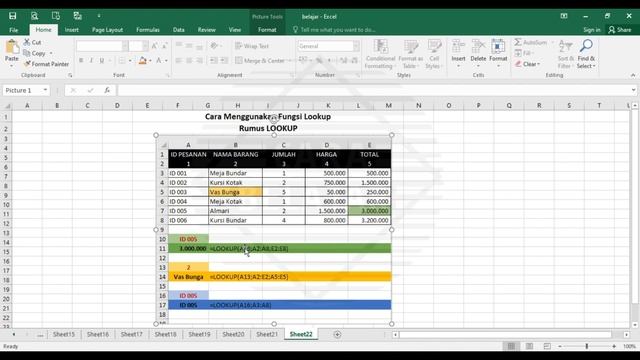Image resolution: width=640 pixels, height=360 pixels.
Task: Click the Share button
Action: pos(620,30)
